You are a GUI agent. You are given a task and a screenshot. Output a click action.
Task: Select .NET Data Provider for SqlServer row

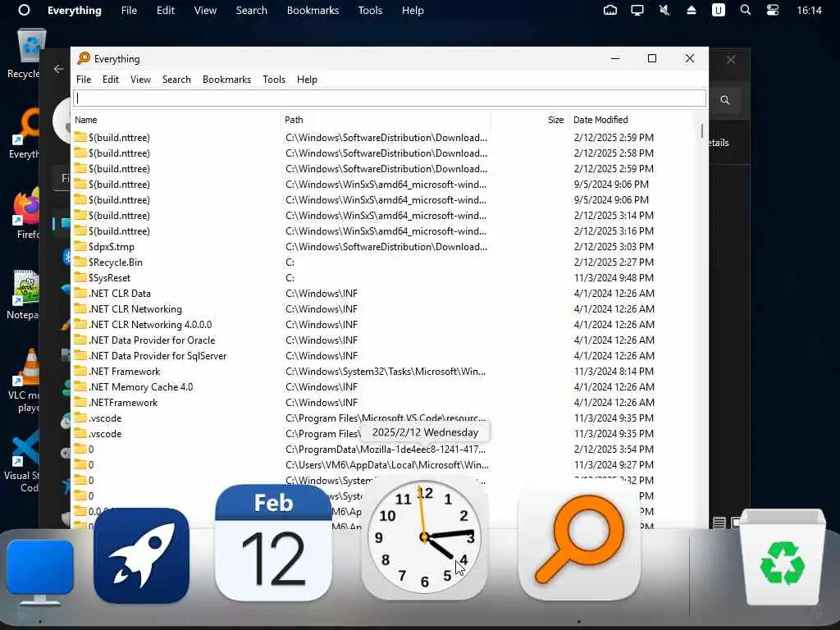tap(382, 356)
